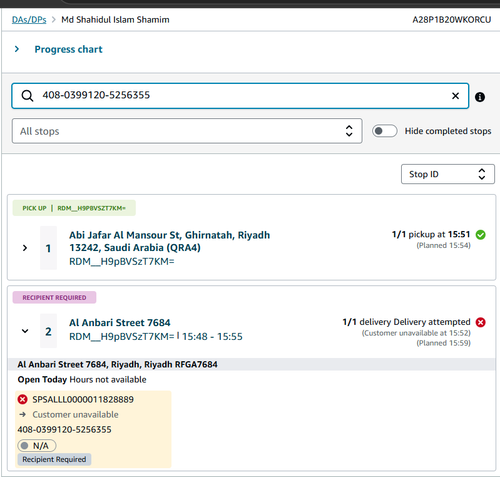Click Customer unavailable at 15:52 note

tap(416, 333)
